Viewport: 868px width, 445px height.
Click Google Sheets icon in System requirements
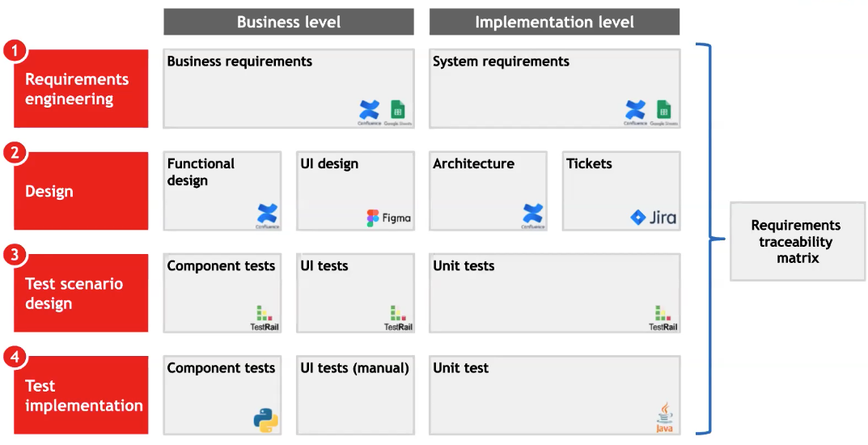(663, 110)
